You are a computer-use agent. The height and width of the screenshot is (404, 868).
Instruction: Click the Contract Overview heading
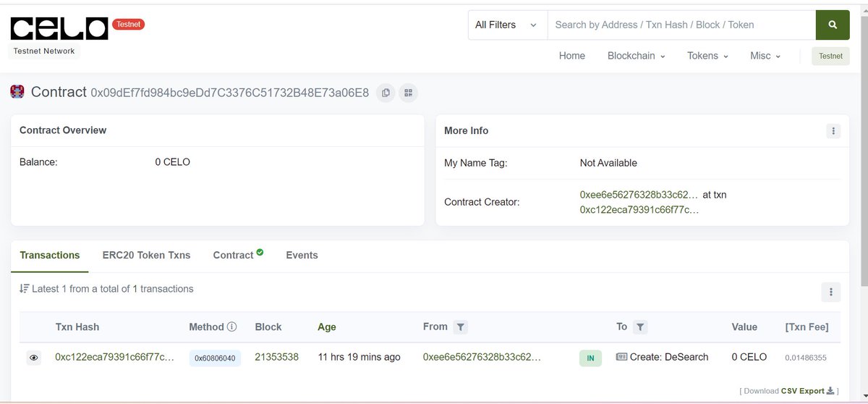(x=63, y=130)
